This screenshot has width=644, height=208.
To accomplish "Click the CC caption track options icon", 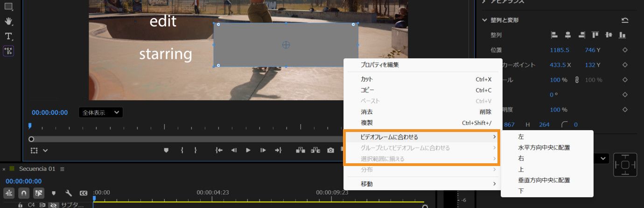I will coord(84,193).
